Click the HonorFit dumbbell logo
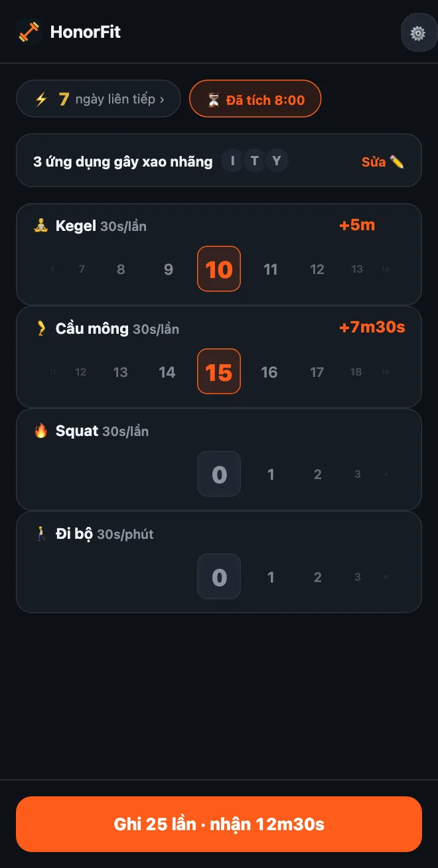This screenshot has width=438, height=868. tap(29, 32)
